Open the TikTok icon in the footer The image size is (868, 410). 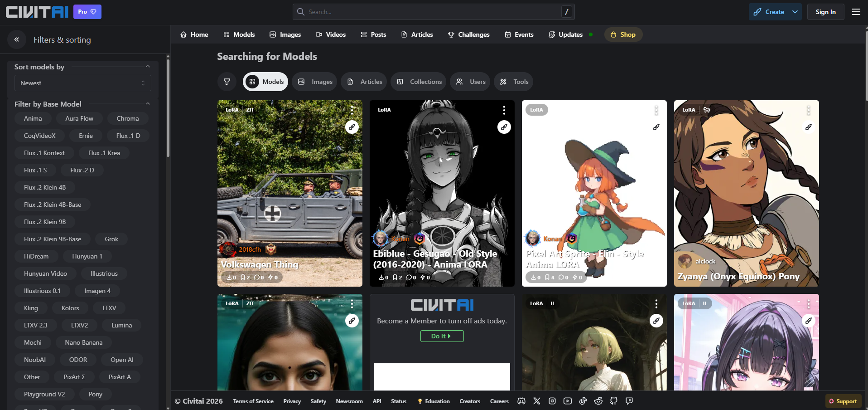(583, 401)
